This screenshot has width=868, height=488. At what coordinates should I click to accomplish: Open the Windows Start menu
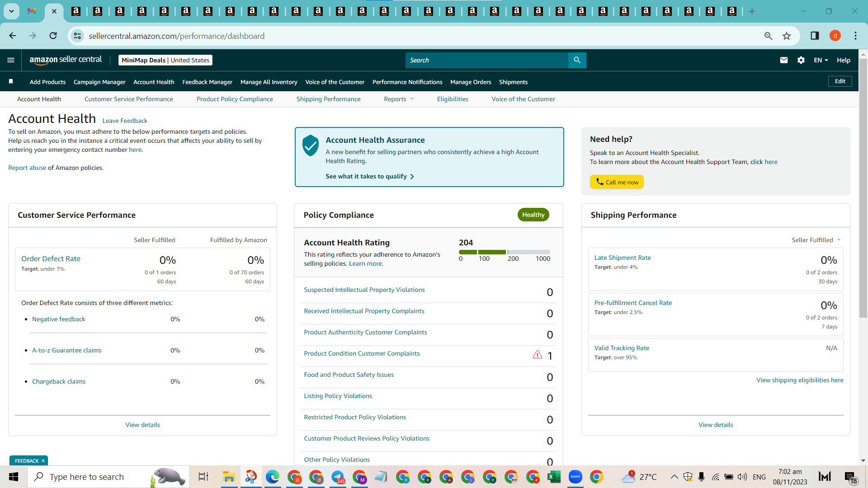(x=14, y=477)
